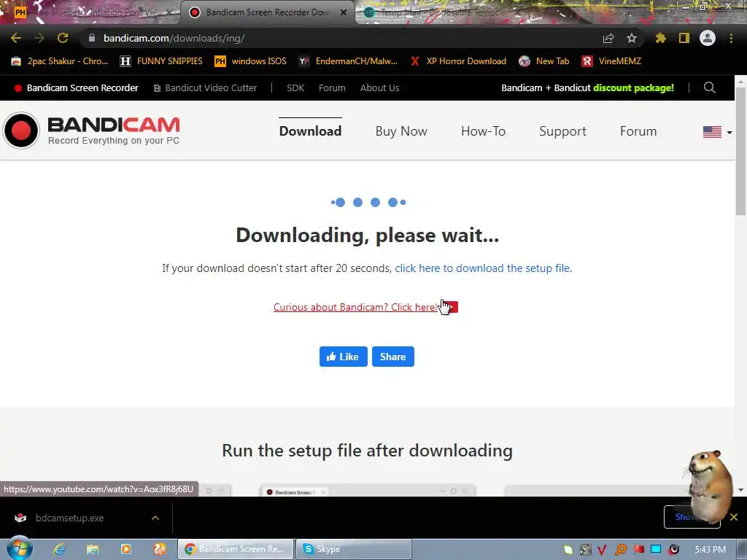The width and height of the screenshot is (747, 560).
Task: Open the Windows Start orb
Action: point(19,548)
